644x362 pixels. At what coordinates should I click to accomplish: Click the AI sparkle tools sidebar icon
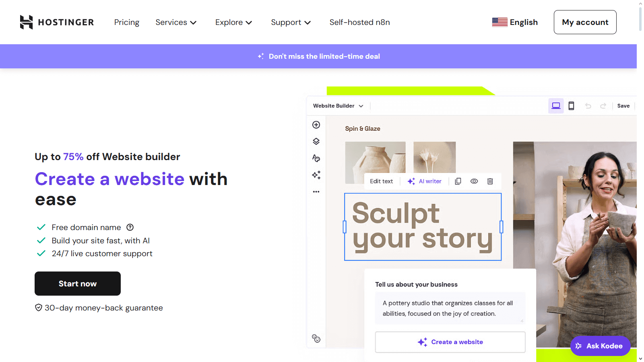tap(316, 175)
